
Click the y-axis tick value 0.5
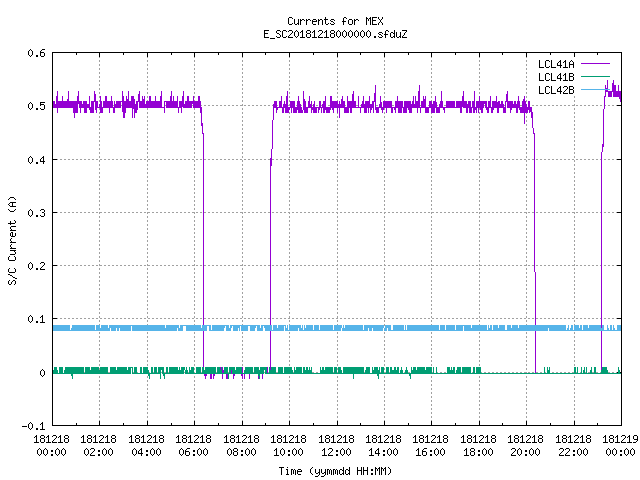[36, 106]
